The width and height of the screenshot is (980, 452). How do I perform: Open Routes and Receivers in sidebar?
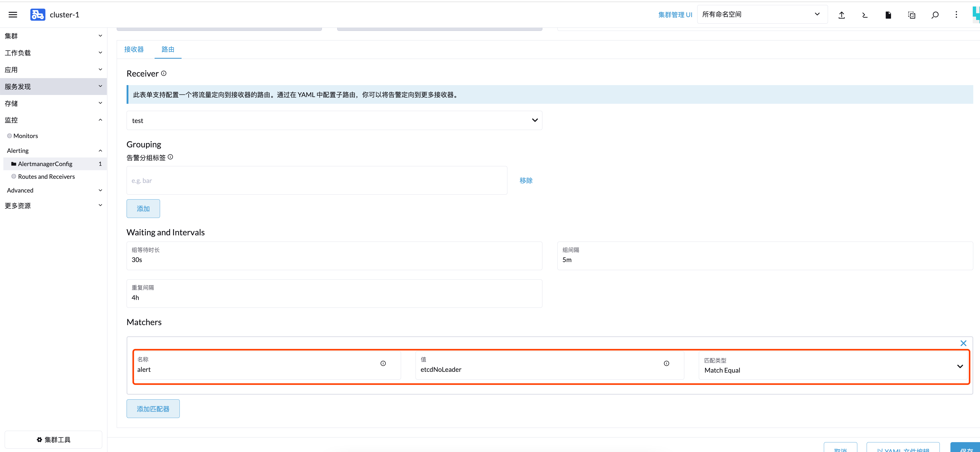pyautogui.click(x=46, y=176)
